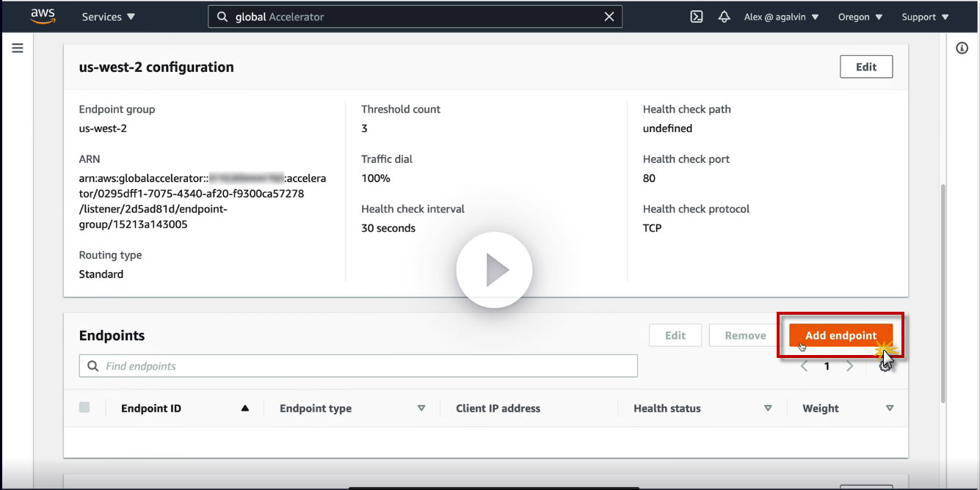Open the AWS home logo
This screenshot has width=980, height=490.
pos(43,16)
